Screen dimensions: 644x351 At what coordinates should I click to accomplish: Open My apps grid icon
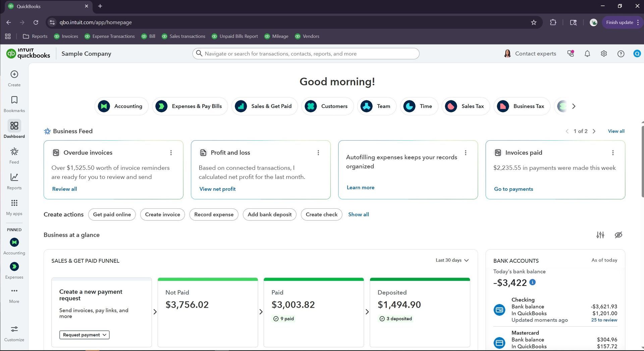14,203
